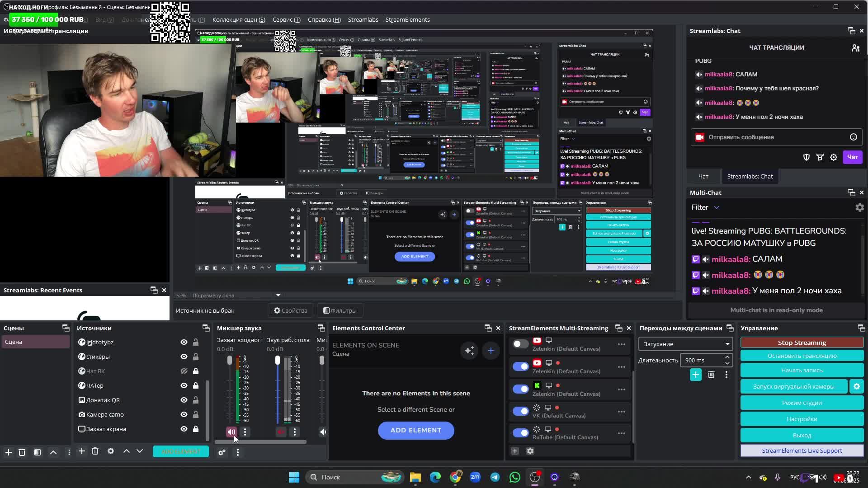Viewport: 868px width, 488px height.
Task: Open Telegram from the taskbar
Action: pos(495,477)
